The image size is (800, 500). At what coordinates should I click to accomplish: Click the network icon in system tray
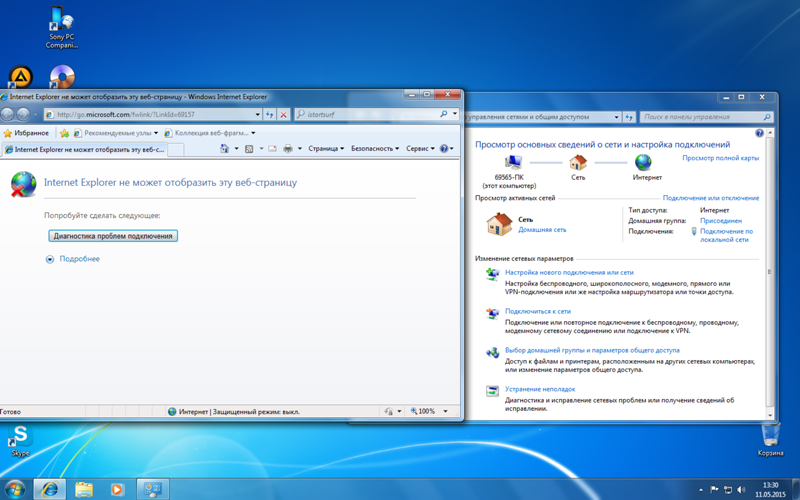point(728,490)
